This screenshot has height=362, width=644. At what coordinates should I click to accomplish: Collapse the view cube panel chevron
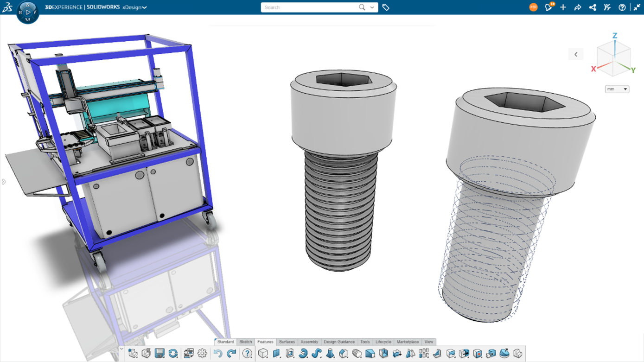pyautogui.click(x=576, y=54)
